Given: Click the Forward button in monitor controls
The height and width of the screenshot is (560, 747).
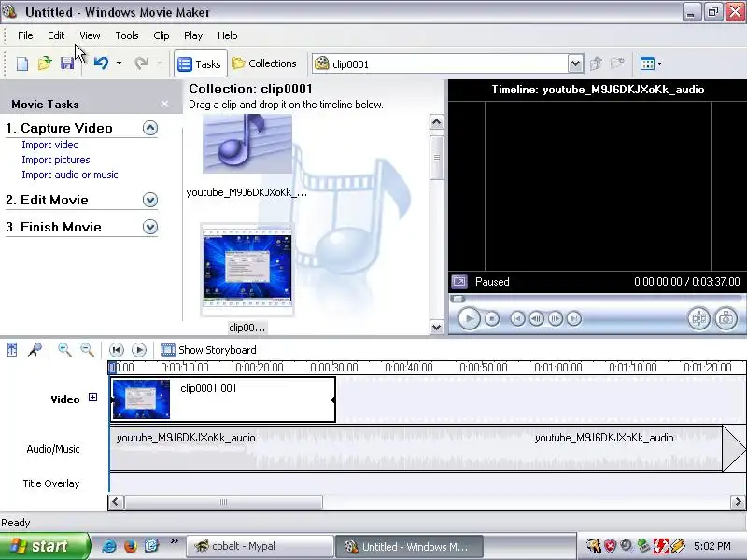Looking at the screenshot, I should [574, 318].
